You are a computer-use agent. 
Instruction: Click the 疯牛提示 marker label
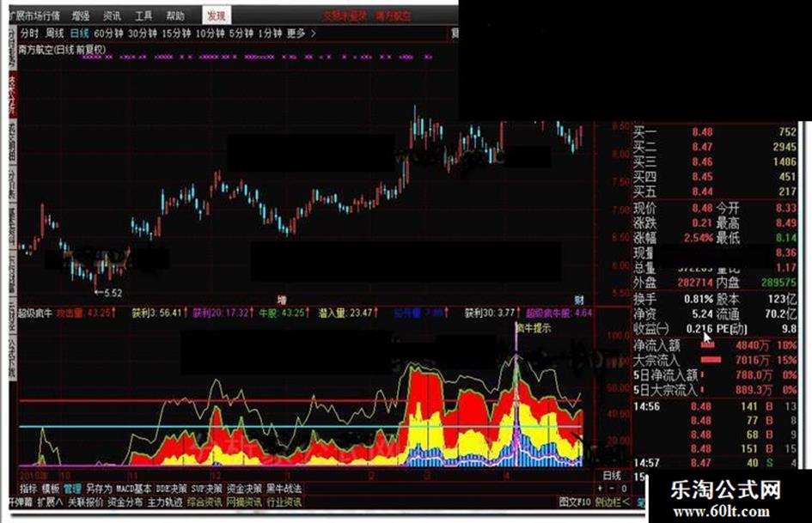(x=534, y=328)
